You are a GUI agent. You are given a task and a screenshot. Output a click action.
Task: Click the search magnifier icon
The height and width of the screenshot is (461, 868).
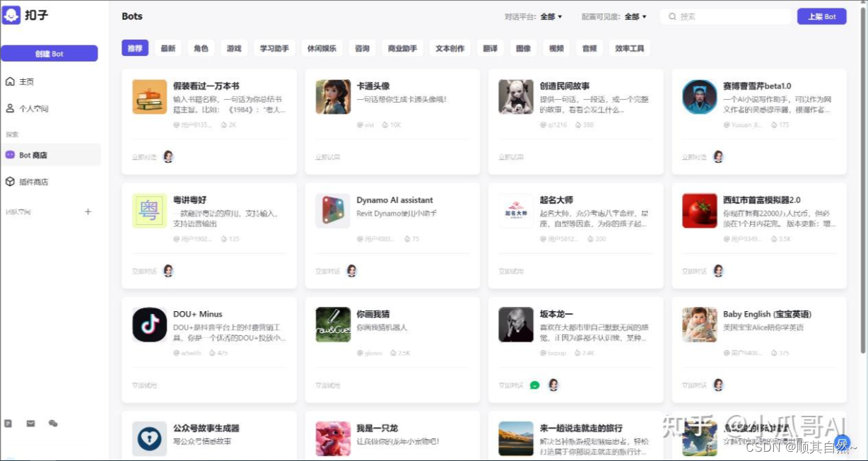[672, 16]
